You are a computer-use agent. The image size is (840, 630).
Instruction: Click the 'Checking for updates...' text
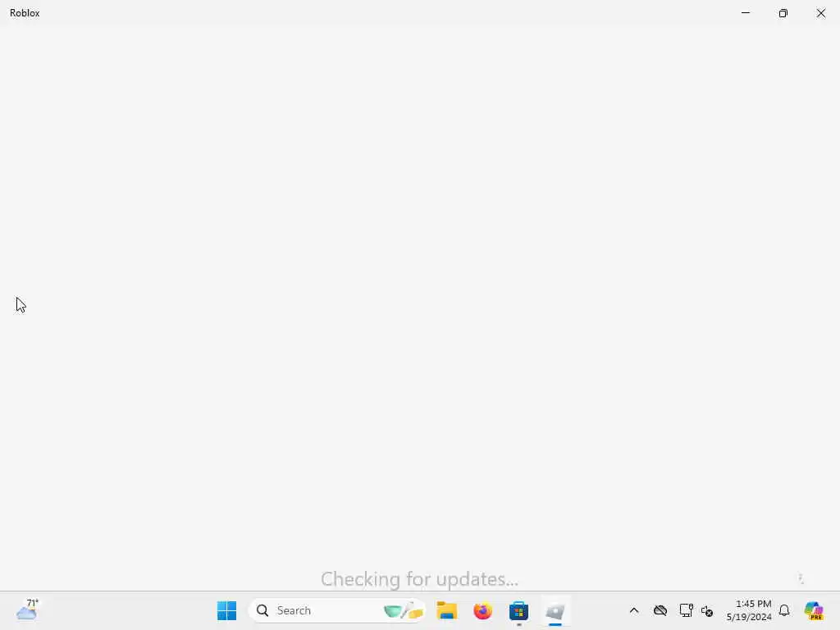[419, 579]
